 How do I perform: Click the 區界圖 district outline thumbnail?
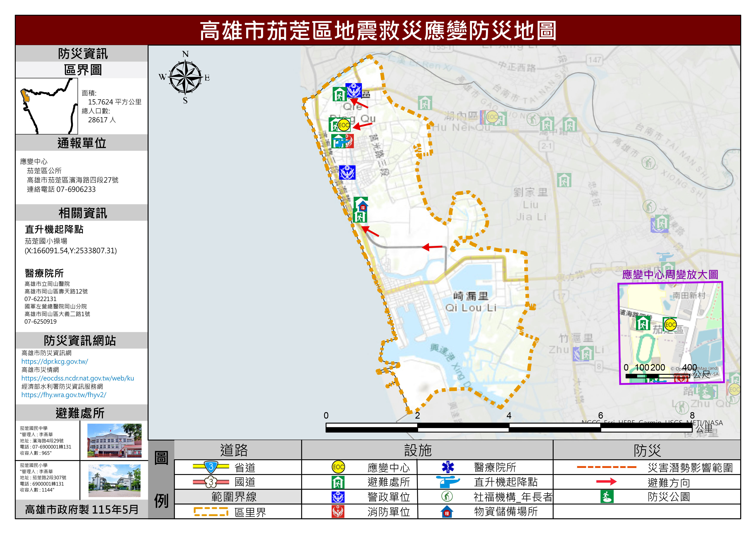[x=47, y=106]
